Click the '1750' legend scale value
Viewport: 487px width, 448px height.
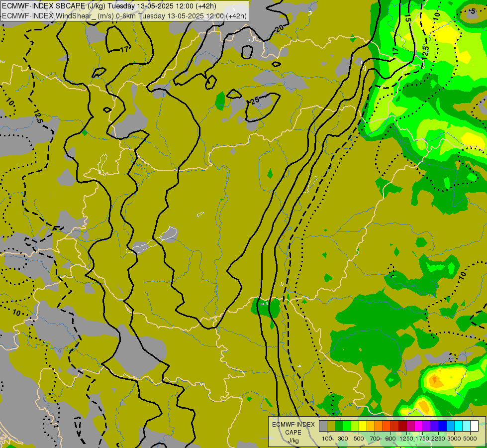coord(422,439)
